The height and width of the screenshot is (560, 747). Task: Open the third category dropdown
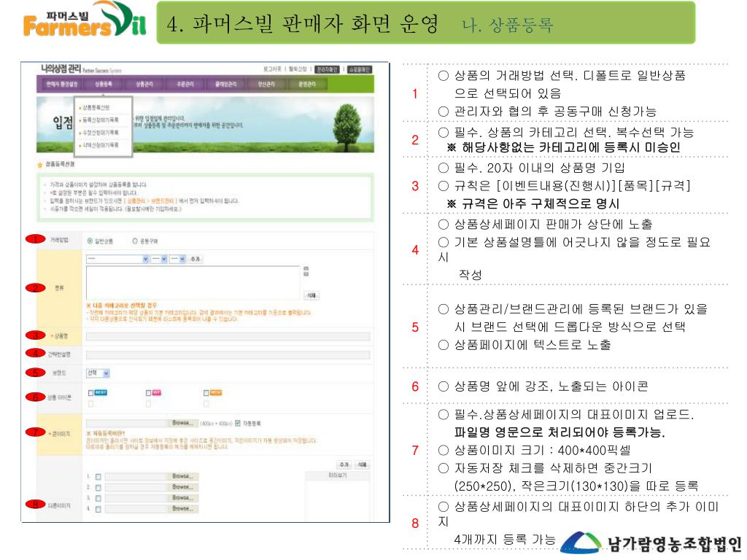click(x=178, y=259)
